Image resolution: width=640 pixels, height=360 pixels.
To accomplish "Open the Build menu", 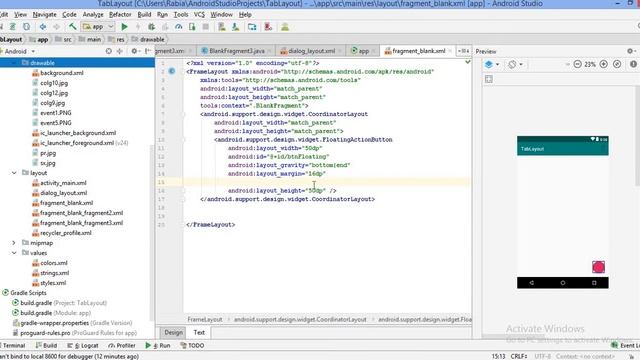I will [144, 15].
